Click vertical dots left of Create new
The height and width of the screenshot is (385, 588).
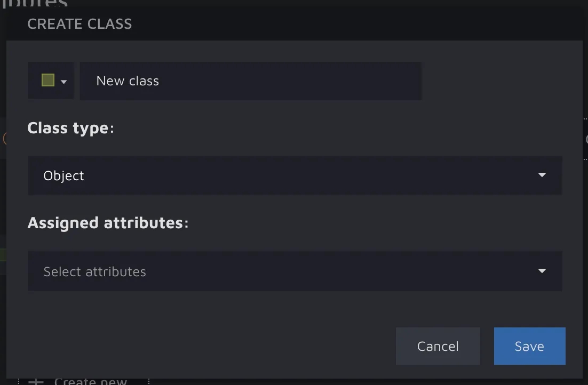coord(18,382)
